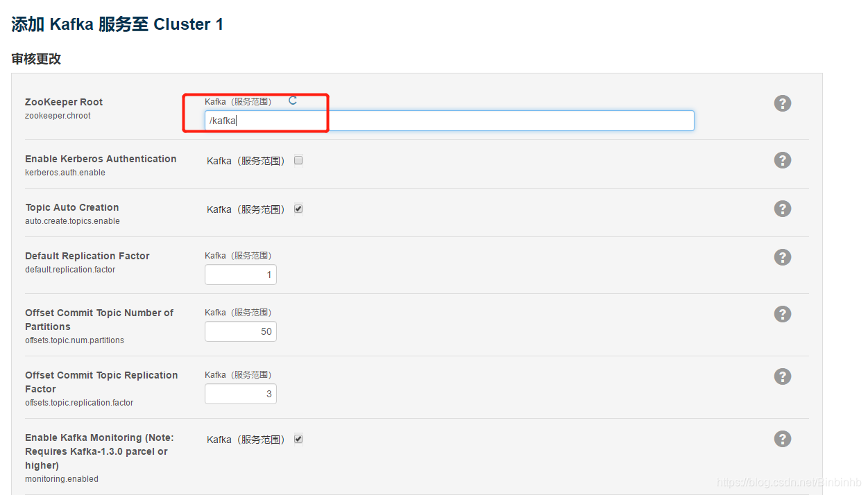Select the auto.create.topics.enable property name
Viewport: 868px width, 495px height.
point(72,221)
